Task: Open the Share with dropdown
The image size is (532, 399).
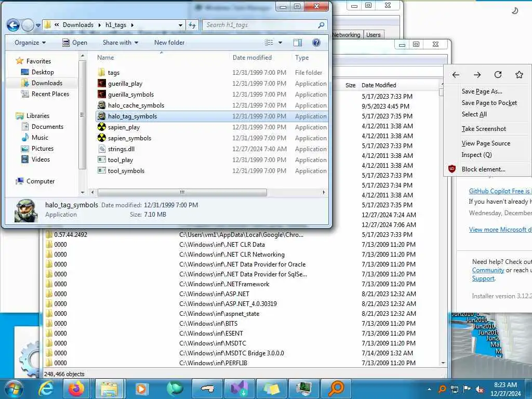Action: (121, 43)
